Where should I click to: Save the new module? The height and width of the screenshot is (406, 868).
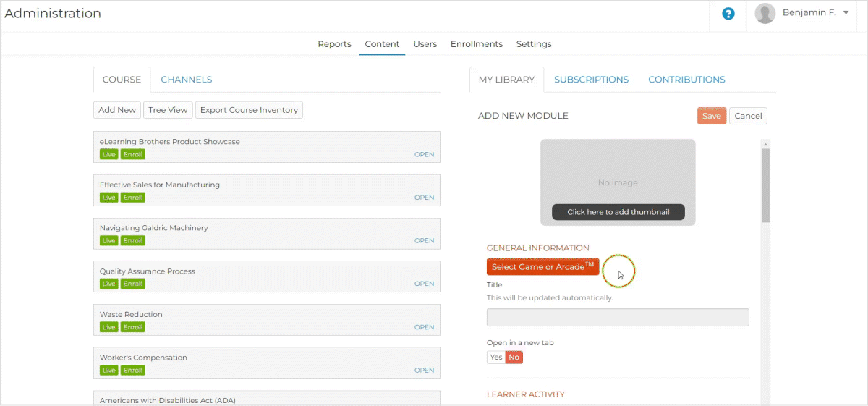tap(711, 116)
